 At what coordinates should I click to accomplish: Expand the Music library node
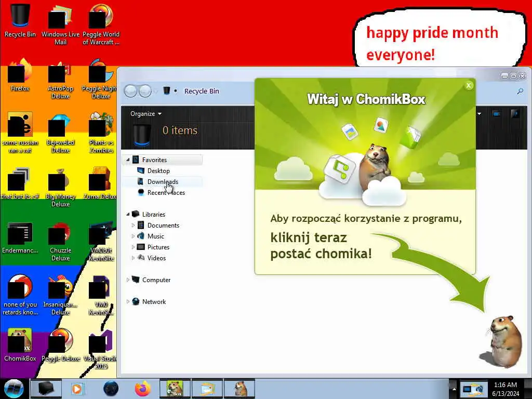point(133,236)
